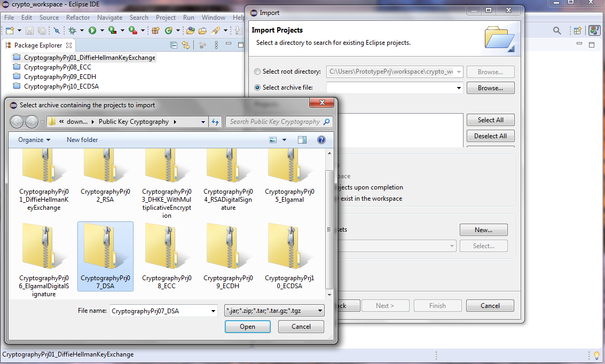Click Link with Editor icon in Package Explorer

click(x=186, y=45)
